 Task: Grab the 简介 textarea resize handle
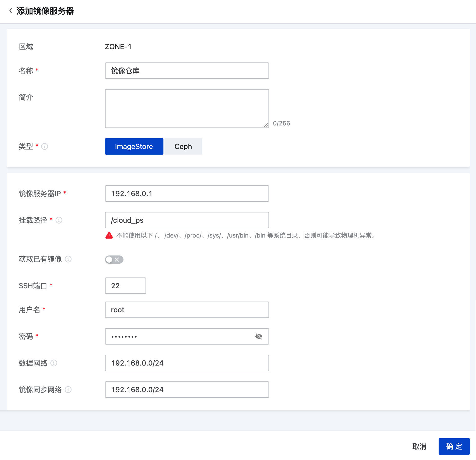(266, 125)
